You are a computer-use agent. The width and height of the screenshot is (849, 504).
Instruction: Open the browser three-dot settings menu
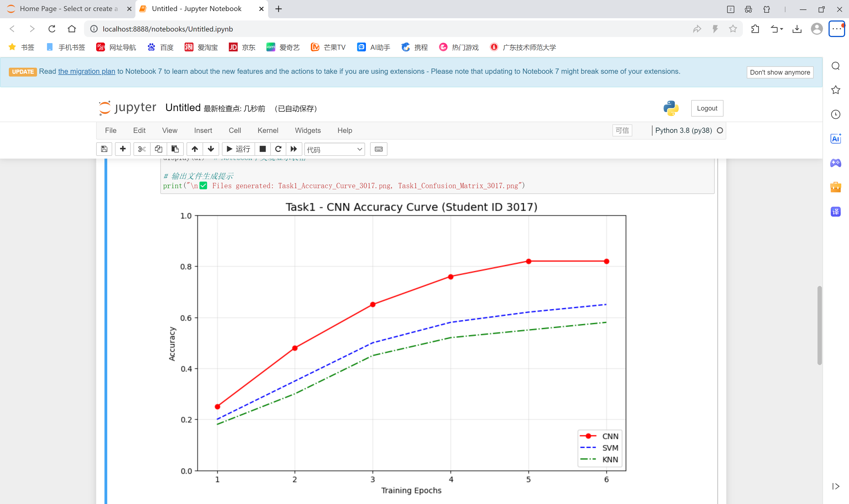point(837,29)
